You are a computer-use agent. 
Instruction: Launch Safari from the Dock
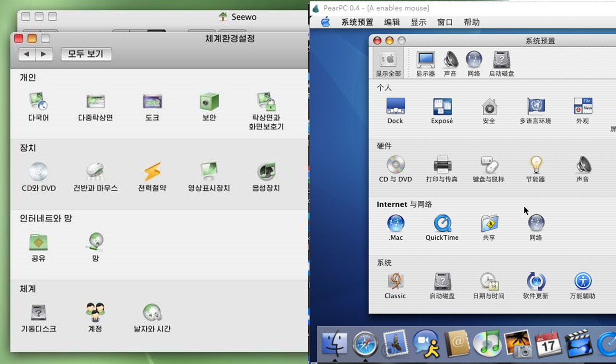pos(365,344)
